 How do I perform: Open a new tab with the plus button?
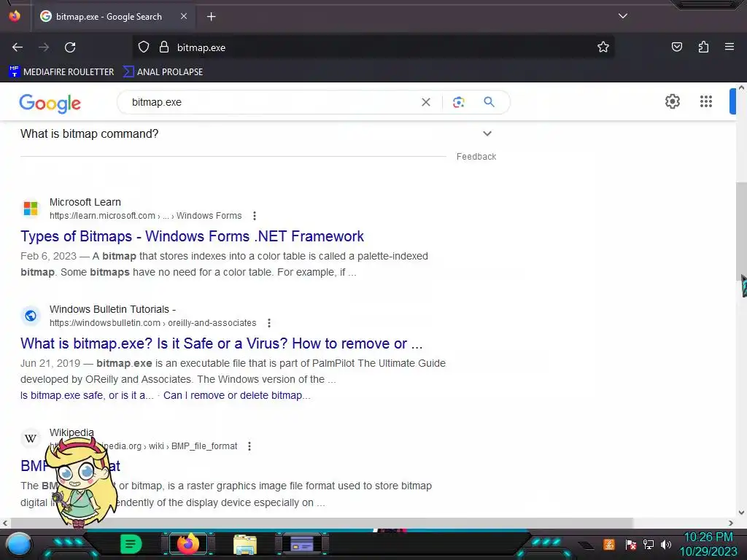coord(211,17)
